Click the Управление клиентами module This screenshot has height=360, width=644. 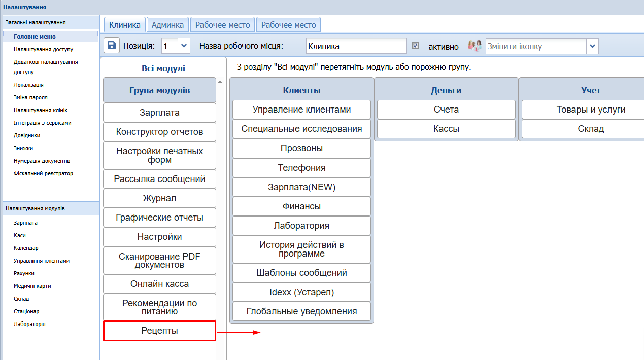pyautogui.click(x=301, y=110)
